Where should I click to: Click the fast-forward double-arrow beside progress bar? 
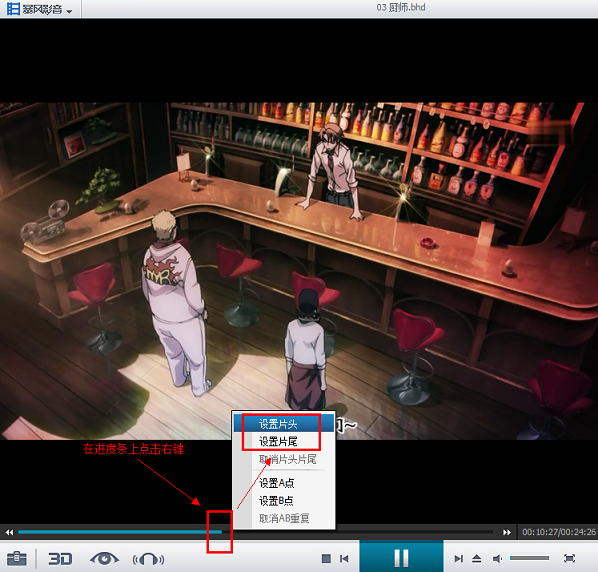(506, 532)
